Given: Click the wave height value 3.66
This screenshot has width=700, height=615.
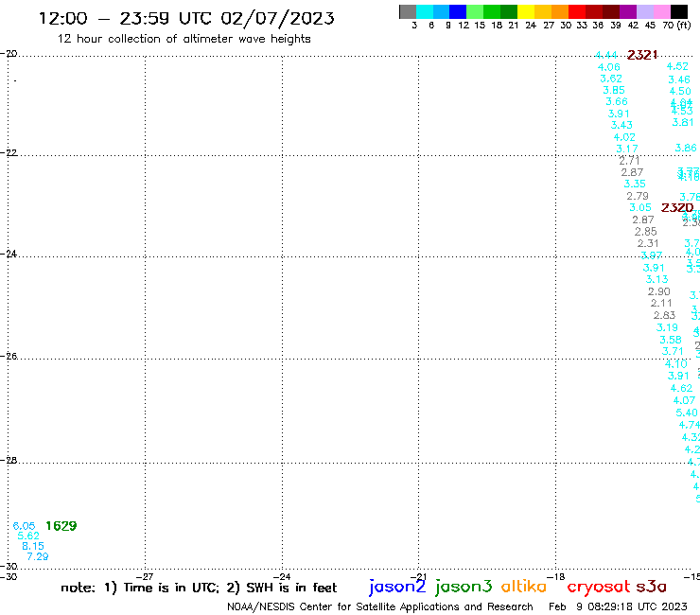Looking at the screenshot, I should 617,102.
